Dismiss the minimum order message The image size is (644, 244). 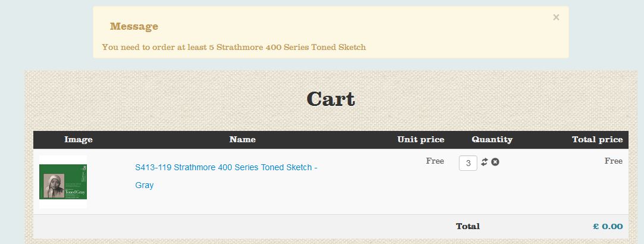556,17
